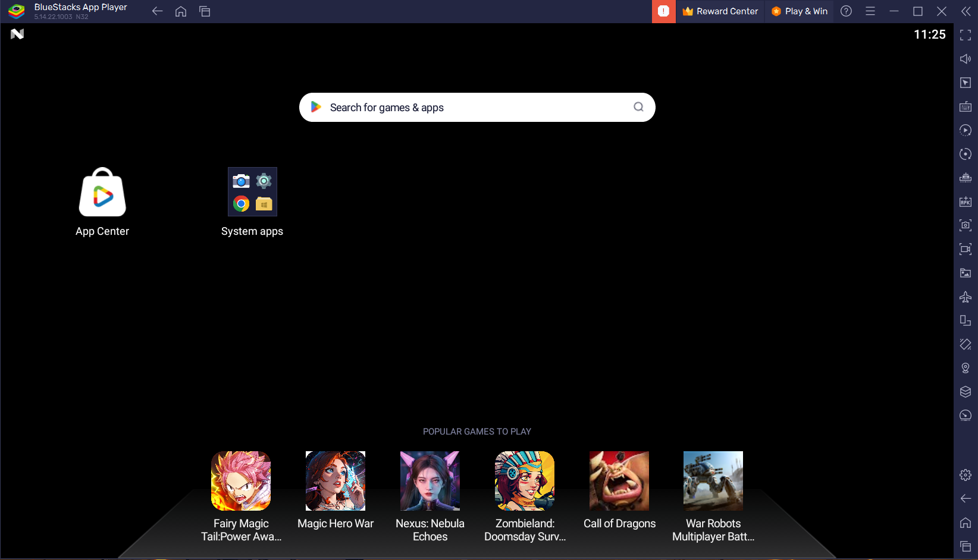Screen dimensions: 978x560
Task: Toggle airplane mode icon in sidebar
Action: 966,297
